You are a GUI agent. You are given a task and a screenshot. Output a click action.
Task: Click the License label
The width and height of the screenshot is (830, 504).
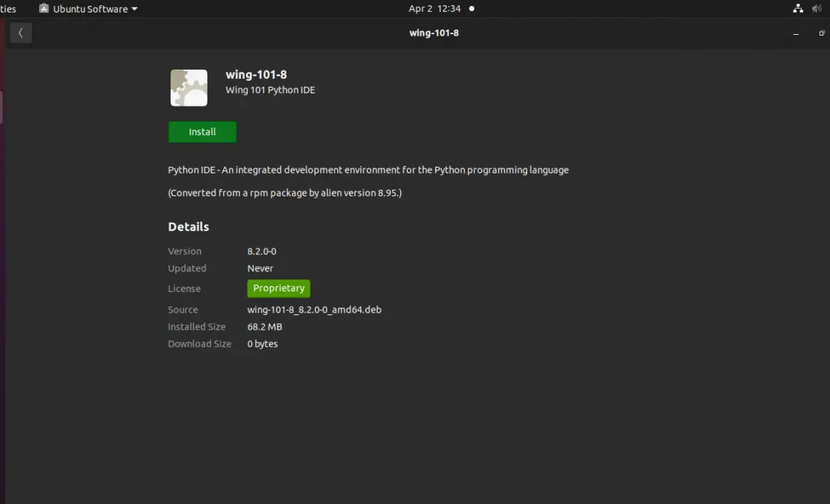click(185, 288)
